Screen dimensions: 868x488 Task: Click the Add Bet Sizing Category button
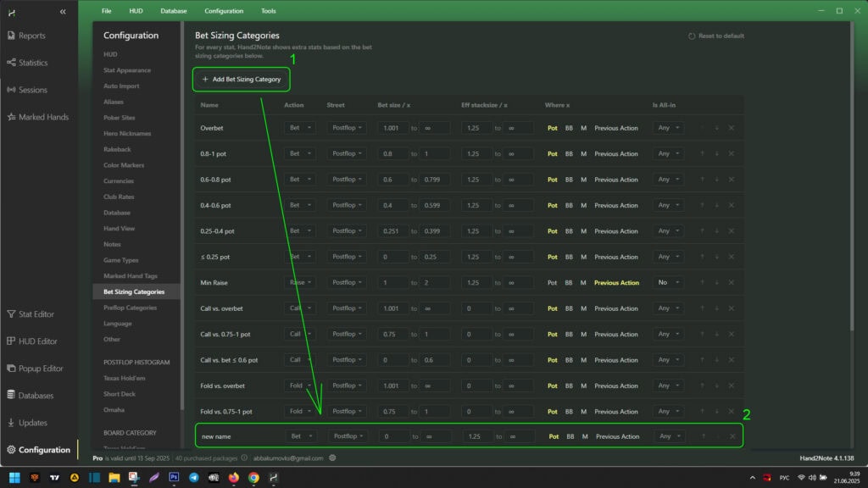[242, 79]
